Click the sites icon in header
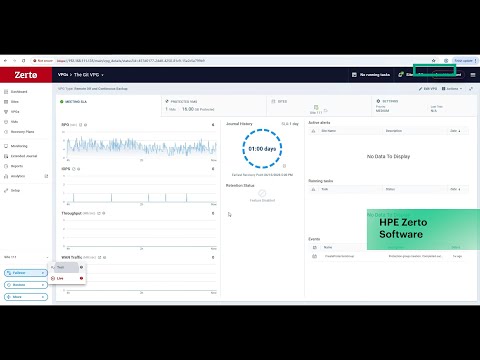The height and width of the screenshot is (360, 480). (401, 75)
